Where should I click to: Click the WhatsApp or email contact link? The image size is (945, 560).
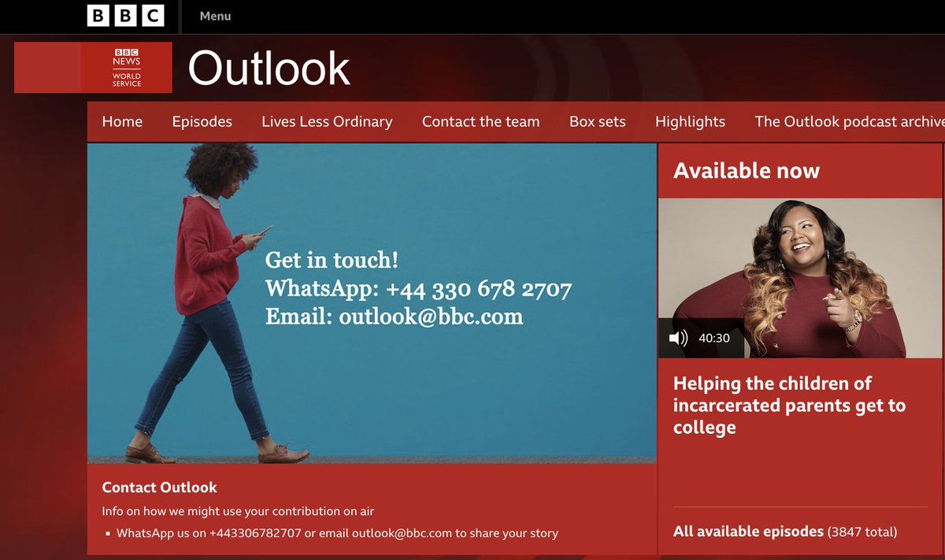[x=337, y=533]
